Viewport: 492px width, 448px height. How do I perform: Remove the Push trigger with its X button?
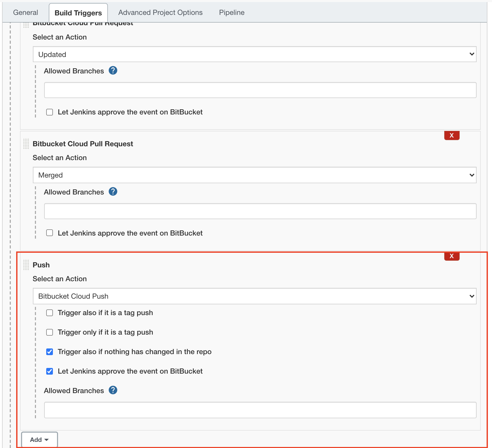(x=451, y=256)
